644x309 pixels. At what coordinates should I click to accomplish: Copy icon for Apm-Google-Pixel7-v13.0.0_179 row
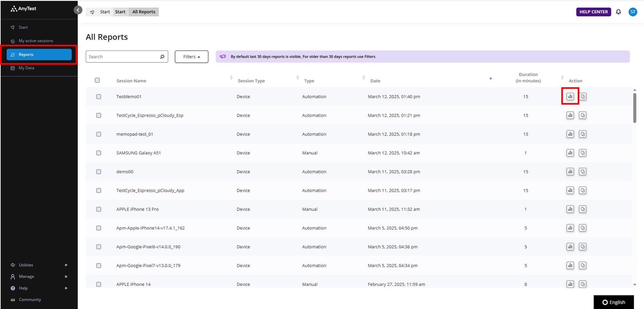tap(582, 266)
